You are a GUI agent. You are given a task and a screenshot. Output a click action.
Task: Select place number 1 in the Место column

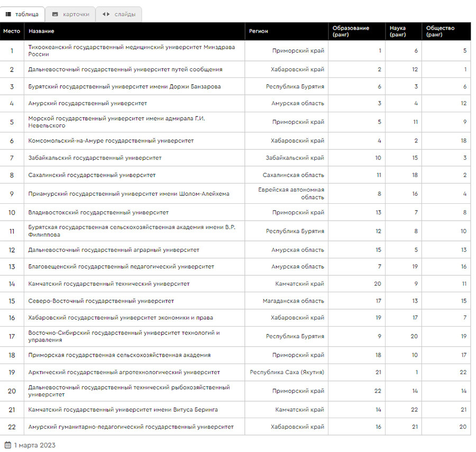pyautogui.click(x=12, y=51)
